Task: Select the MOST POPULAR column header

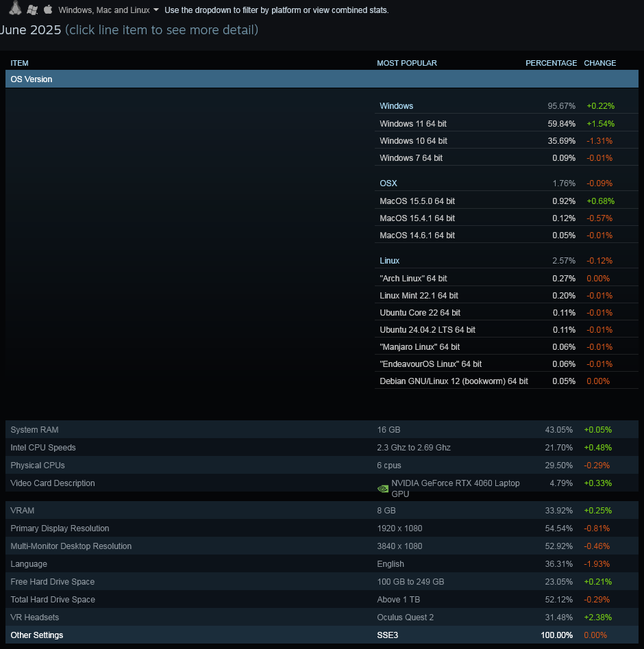Action: (407, 63)
